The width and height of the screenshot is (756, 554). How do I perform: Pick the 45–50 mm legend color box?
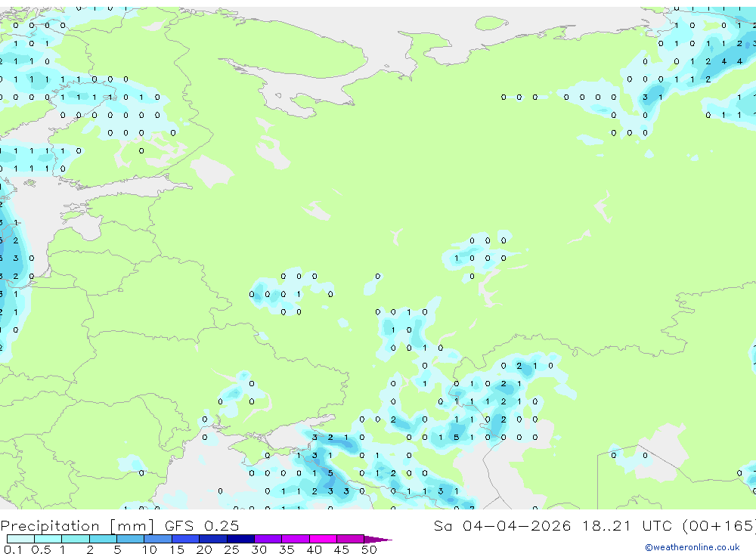pos(351,539)
